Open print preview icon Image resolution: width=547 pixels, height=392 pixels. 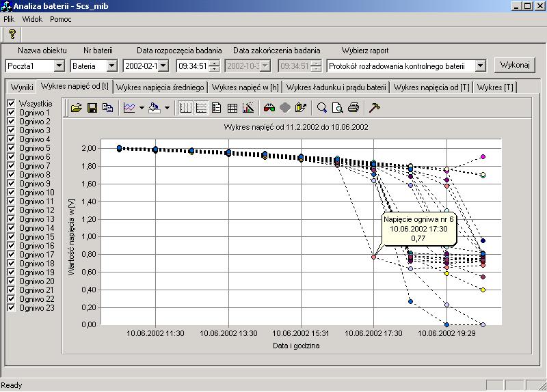(338, 108)
